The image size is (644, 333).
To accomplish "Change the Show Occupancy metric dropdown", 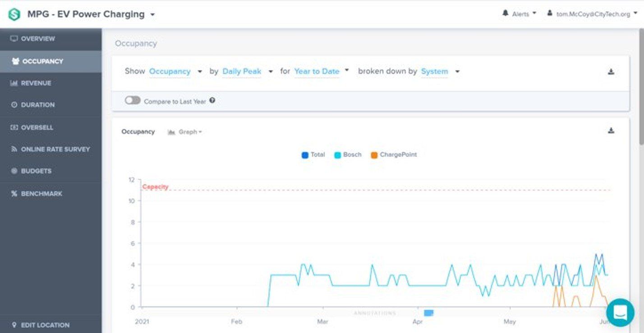I will tap(175, 71).
